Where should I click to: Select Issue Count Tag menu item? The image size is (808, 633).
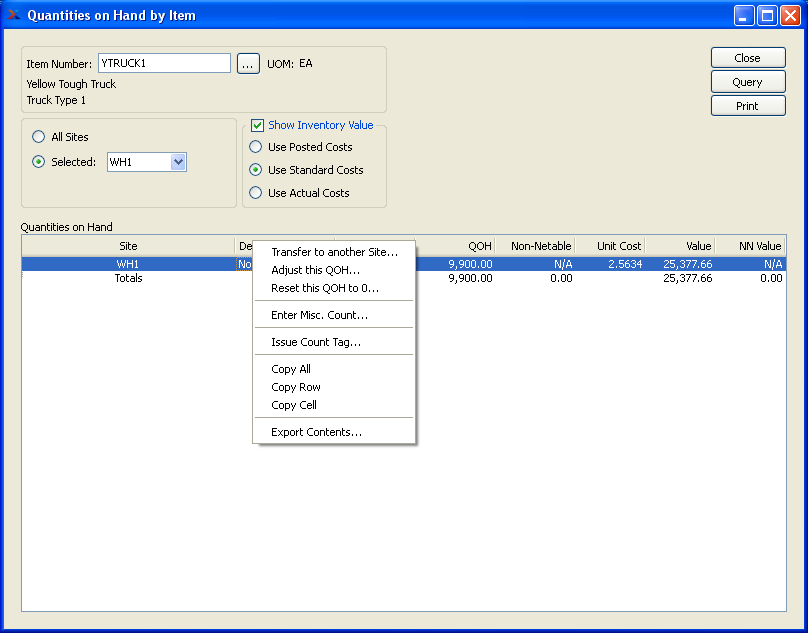coord(316,342)
